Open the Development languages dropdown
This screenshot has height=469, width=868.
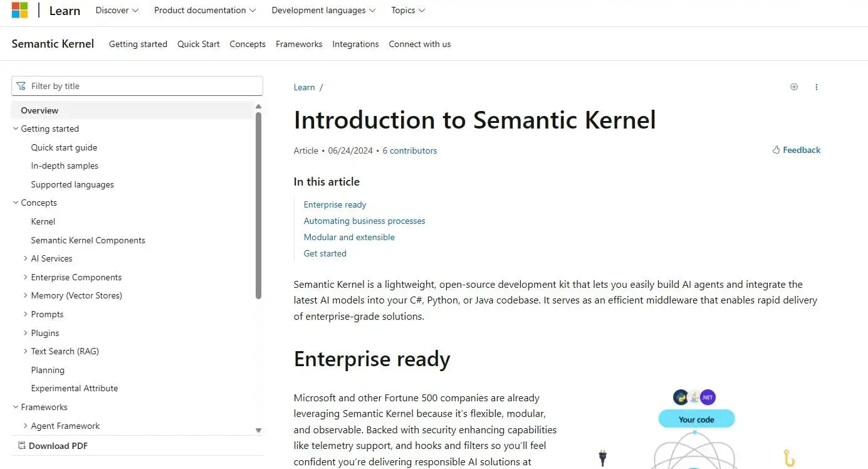click(323, 10)
